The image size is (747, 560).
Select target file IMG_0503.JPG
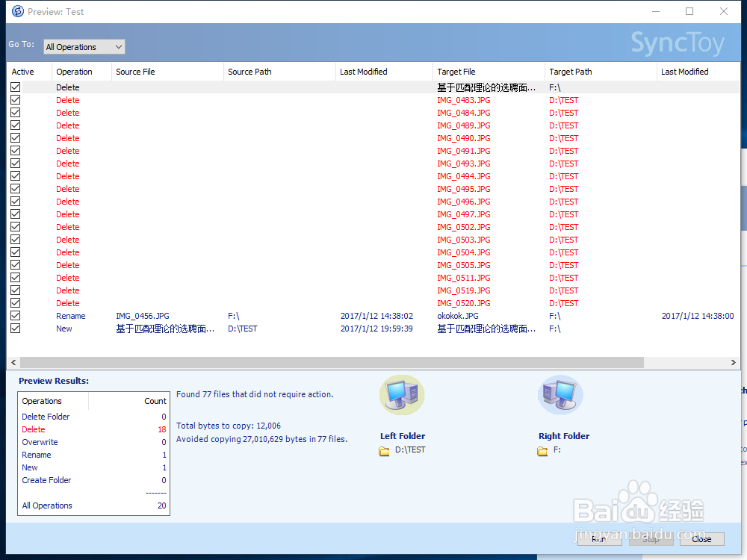pos(464,240)
